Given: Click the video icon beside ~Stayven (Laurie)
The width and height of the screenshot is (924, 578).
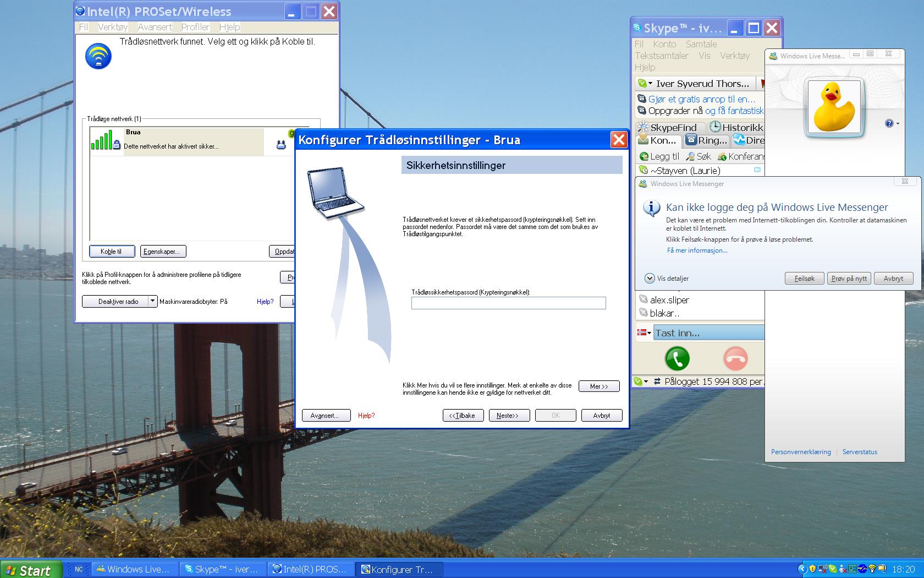Looking at the screenshot, I should [757, 170].
